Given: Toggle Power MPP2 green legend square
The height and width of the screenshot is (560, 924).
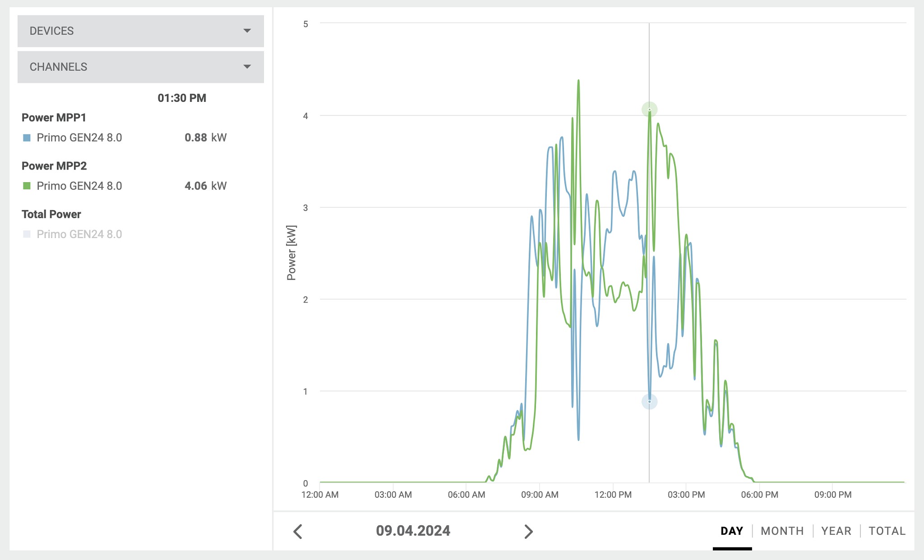Looking at the screenshot, I should pos(27,186).
